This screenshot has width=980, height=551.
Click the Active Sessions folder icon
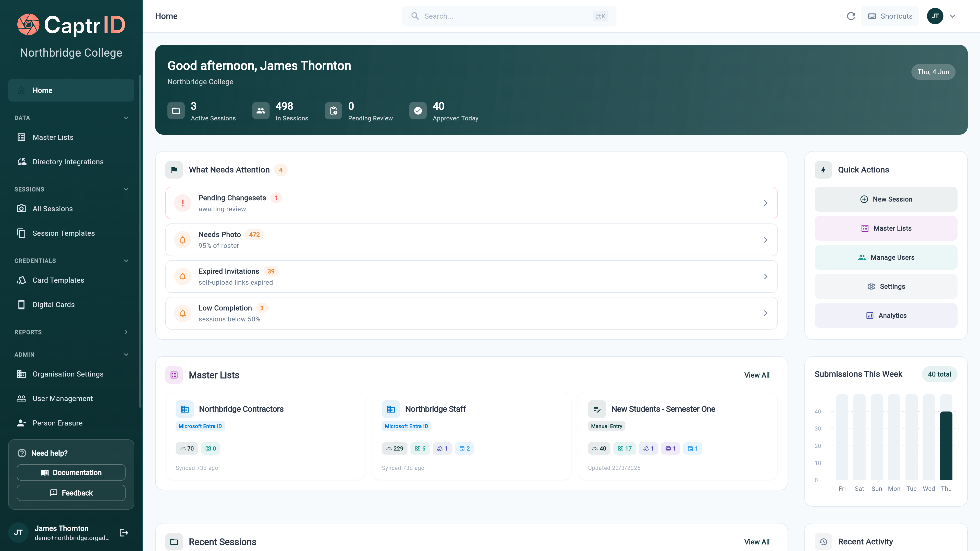click(x=176, y=111)
